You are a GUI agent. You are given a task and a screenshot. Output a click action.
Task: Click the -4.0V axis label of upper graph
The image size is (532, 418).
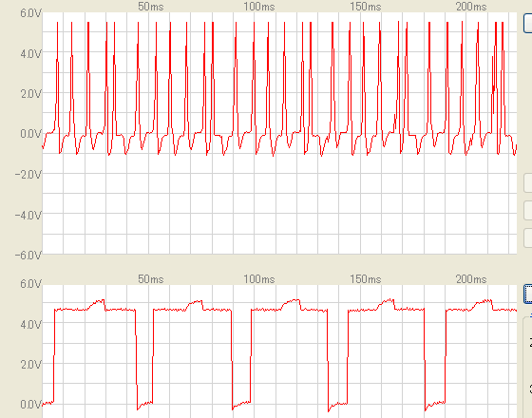(x=28, y=215)
